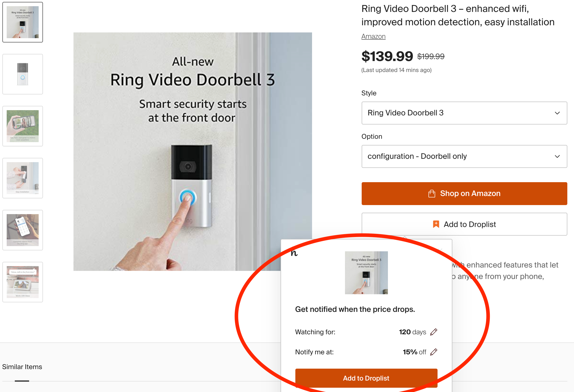
Task: Click the shopping bag icon on Shop on Amazon
Action: [x=432, y=194]
